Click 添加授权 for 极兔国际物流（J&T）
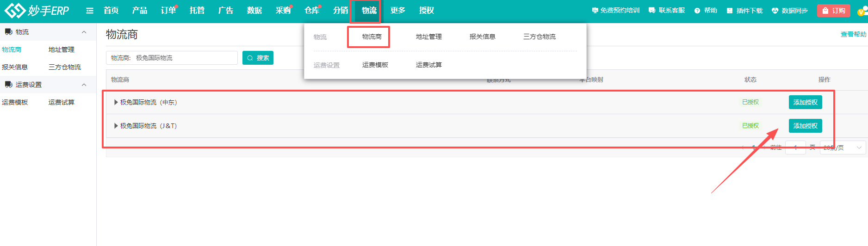Screen dimensions: 868x246 click(x=805, y=126)
